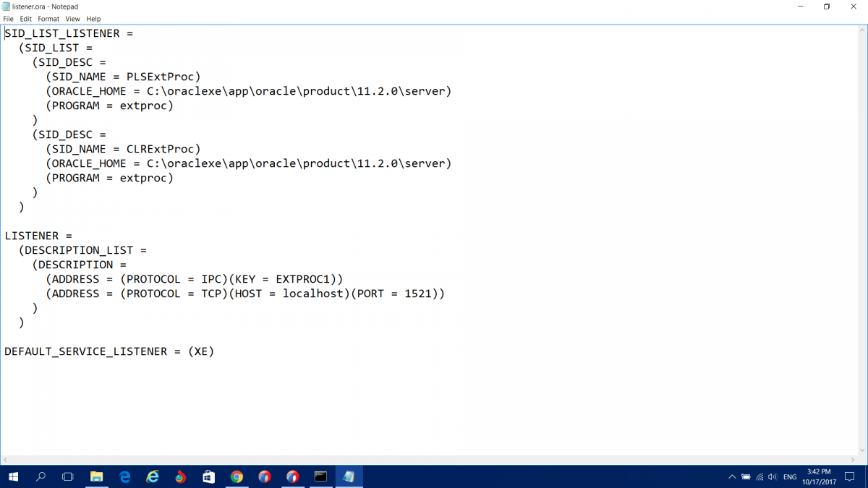The width and height of the screenshot is (868, 488).
Task: Click the View menu
Action: tap(73, 19)
